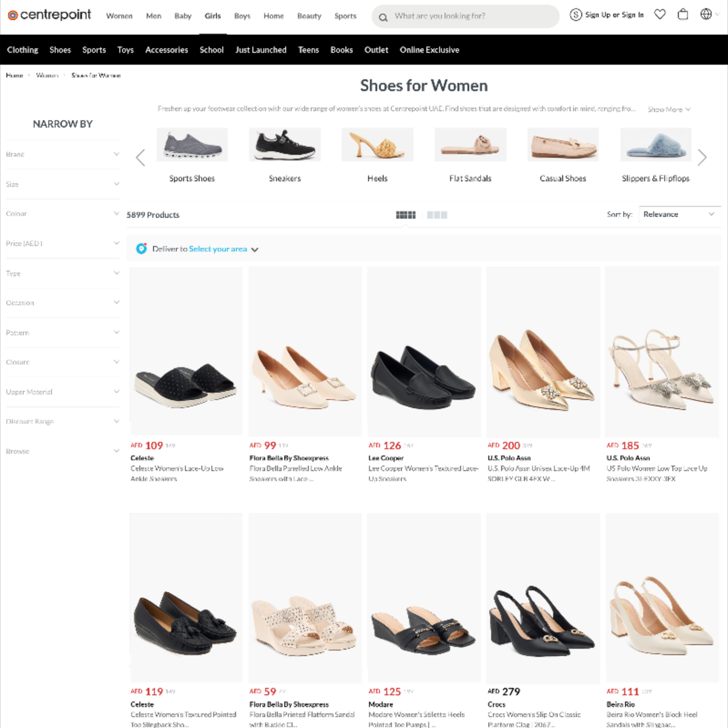
Task: Click the globe language icon
Action: coord(706,15)
